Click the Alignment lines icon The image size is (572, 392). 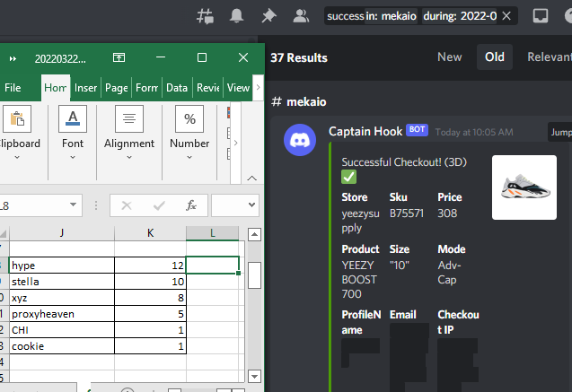pyautogui.click(x=129, y=118)
